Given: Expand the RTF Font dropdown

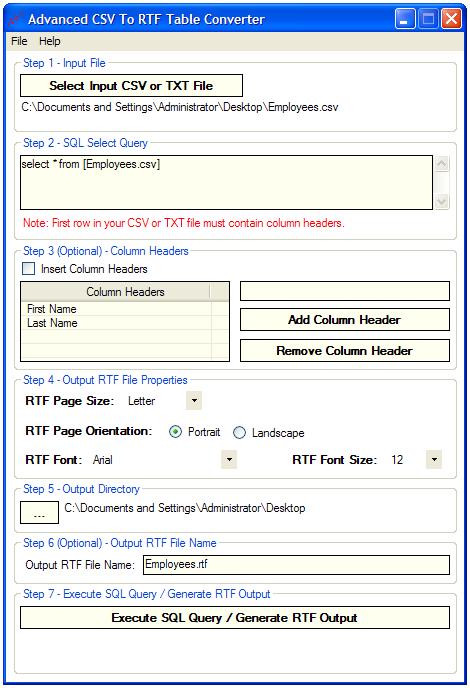Looking at the screenshot, I should click(x=229, y=459).
